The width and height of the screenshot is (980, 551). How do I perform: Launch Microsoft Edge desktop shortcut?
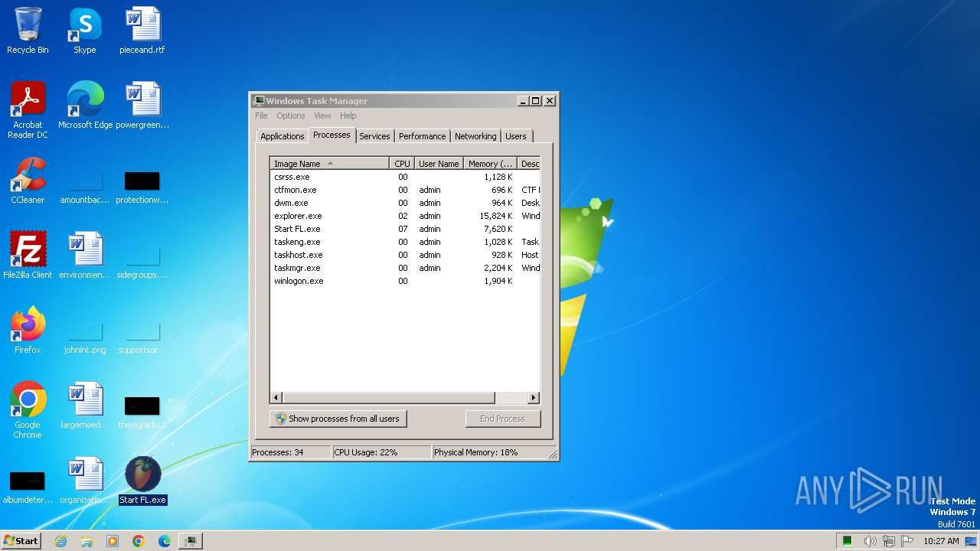85,105
